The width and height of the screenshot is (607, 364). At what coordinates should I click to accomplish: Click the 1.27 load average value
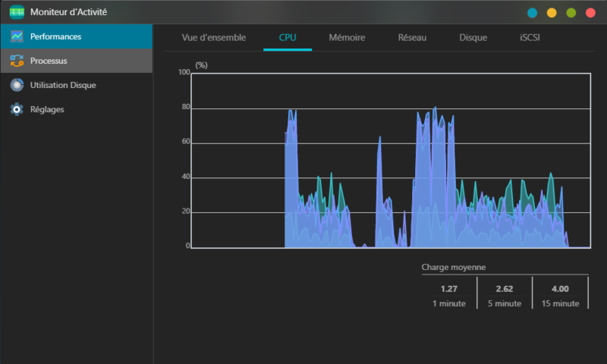449,289
